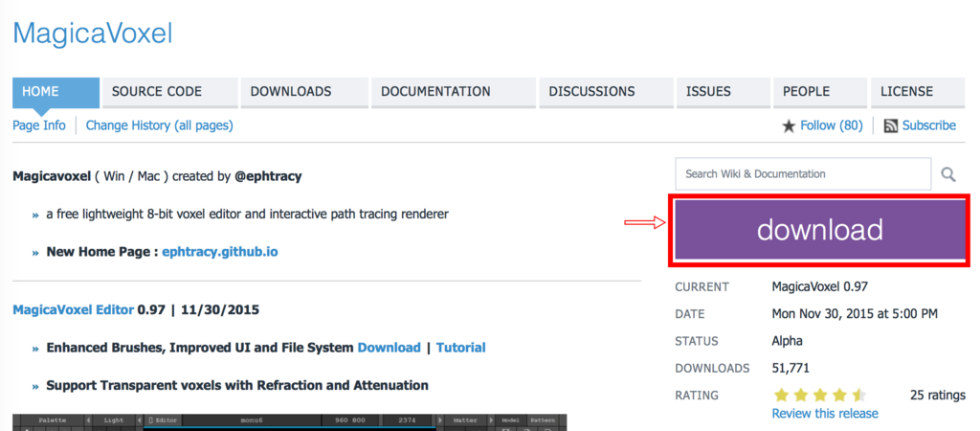View the ISSUES tab
The width and height of the screenshot is (980, 431).
point(724,92)
